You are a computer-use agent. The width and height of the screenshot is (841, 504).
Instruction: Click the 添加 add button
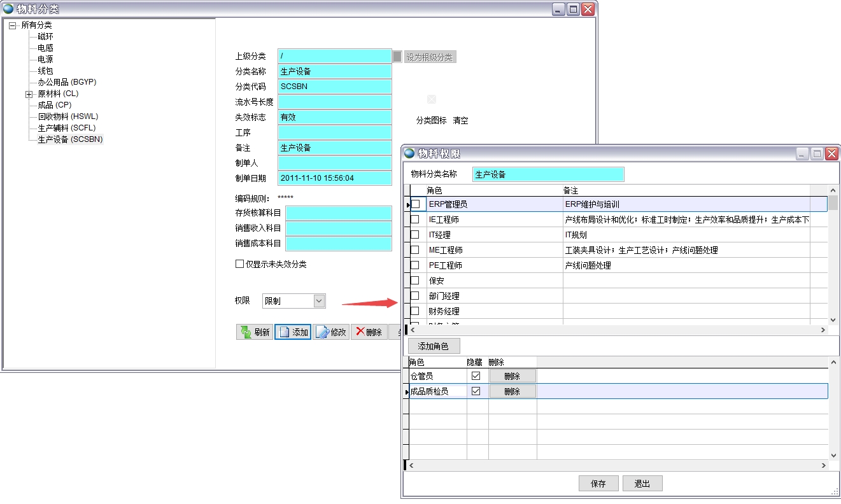coord(293,332)
